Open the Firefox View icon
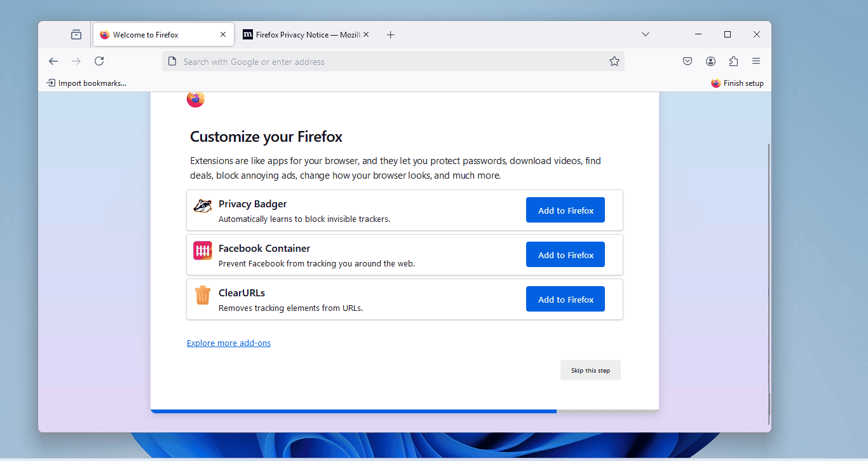This screenshot has height=461, width=868. pos(76,35)
